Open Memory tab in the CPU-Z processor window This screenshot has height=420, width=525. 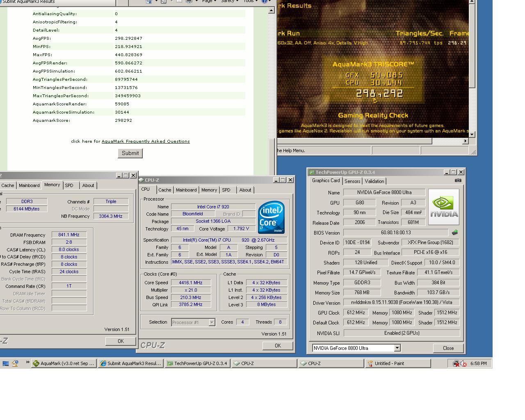[209, 190]
